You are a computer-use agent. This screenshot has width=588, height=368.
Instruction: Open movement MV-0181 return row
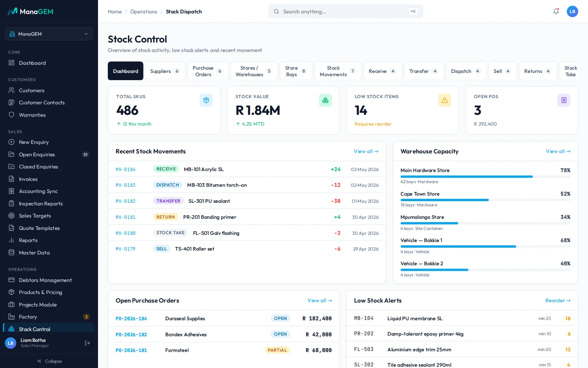pos(247,217)
